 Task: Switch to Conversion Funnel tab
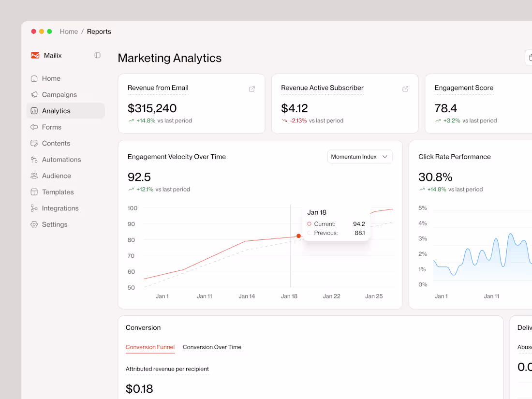pyautogui.click(x=150, y=347)
